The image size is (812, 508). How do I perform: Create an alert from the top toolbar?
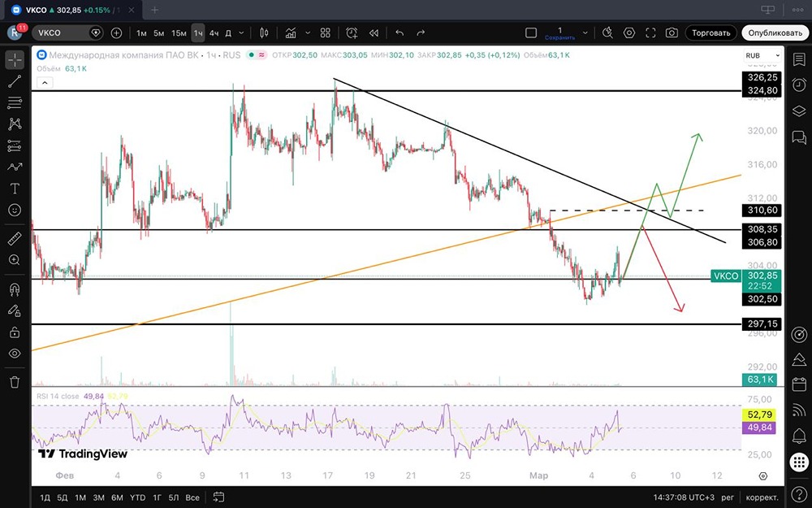tap(352, 33)
